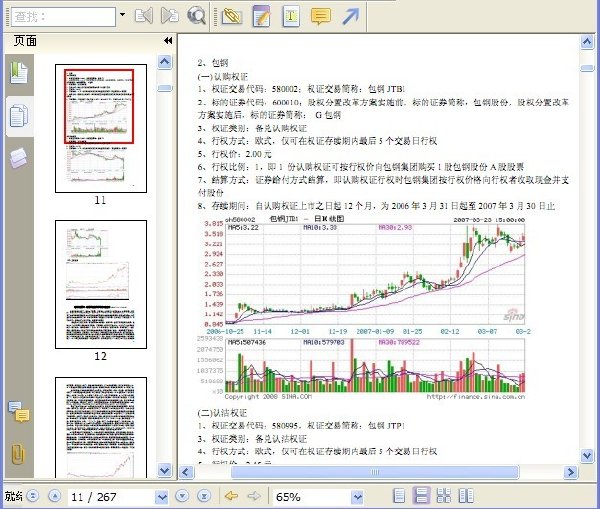Open the 65% zoom level dropdown
Image resolution: width=600 pixels, height=509 pixels.
(x=357, y=497)
